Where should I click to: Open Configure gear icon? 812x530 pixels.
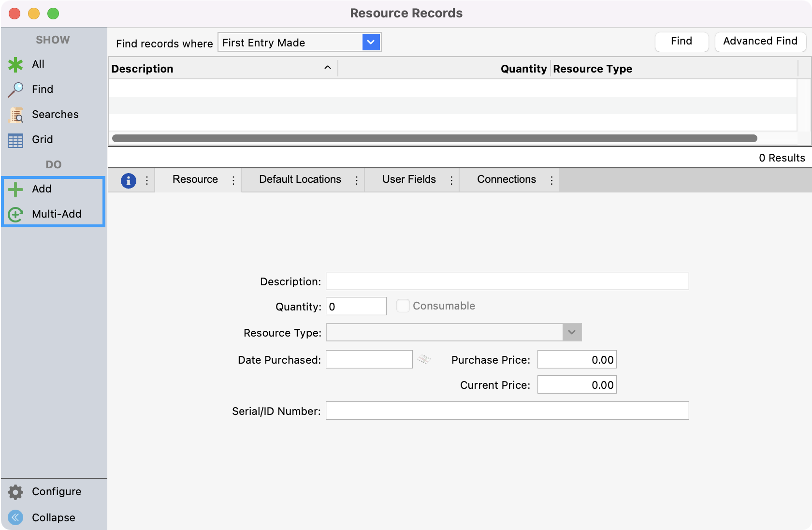[x=15, y=492]
